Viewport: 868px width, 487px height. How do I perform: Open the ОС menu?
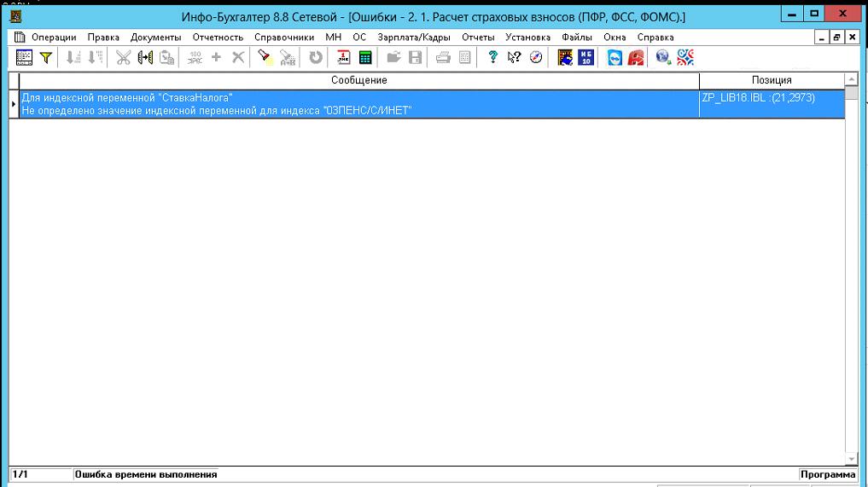(359, 37)
